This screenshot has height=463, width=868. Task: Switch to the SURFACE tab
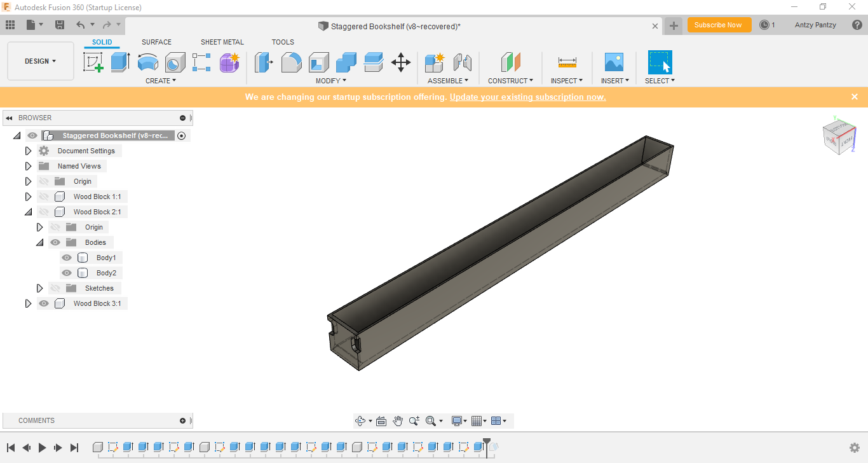(x=156, y=42)
